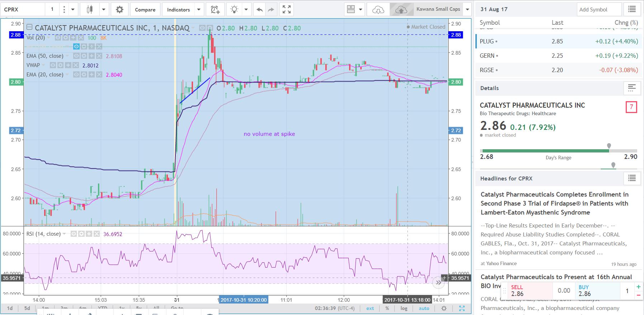Toggle visibility of EMA (50, close)
This screenshot has height=315, width=644.
click(x=76, y=56)
